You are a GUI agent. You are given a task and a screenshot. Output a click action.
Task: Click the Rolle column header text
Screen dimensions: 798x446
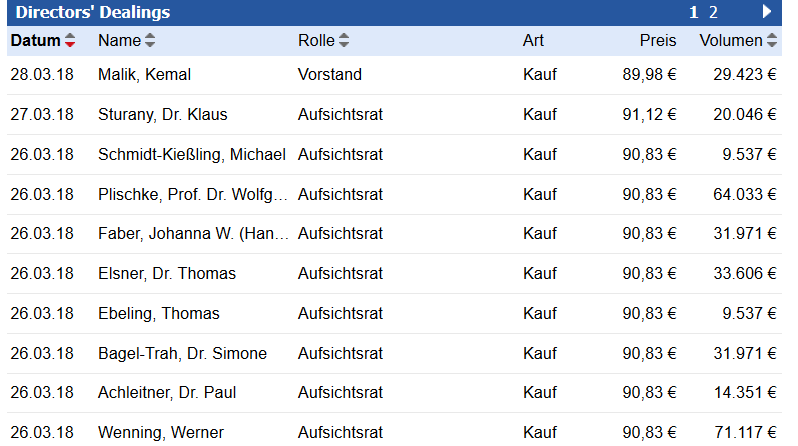point(316,41)
